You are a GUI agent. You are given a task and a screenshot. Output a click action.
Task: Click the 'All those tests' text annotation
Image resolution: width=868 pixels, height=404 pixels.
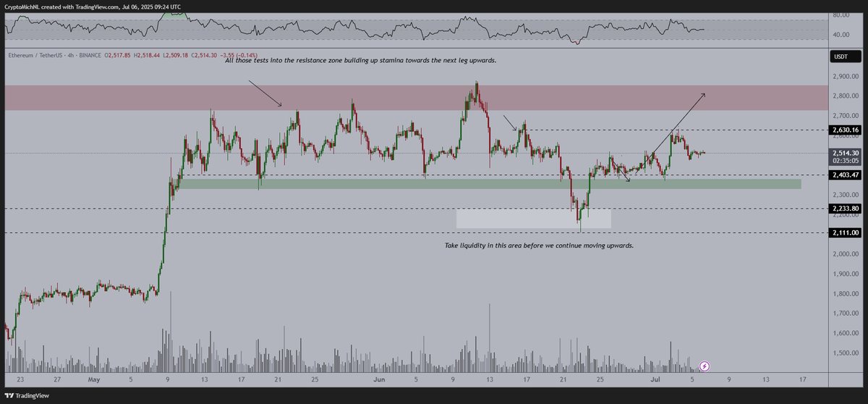(360, 61)
